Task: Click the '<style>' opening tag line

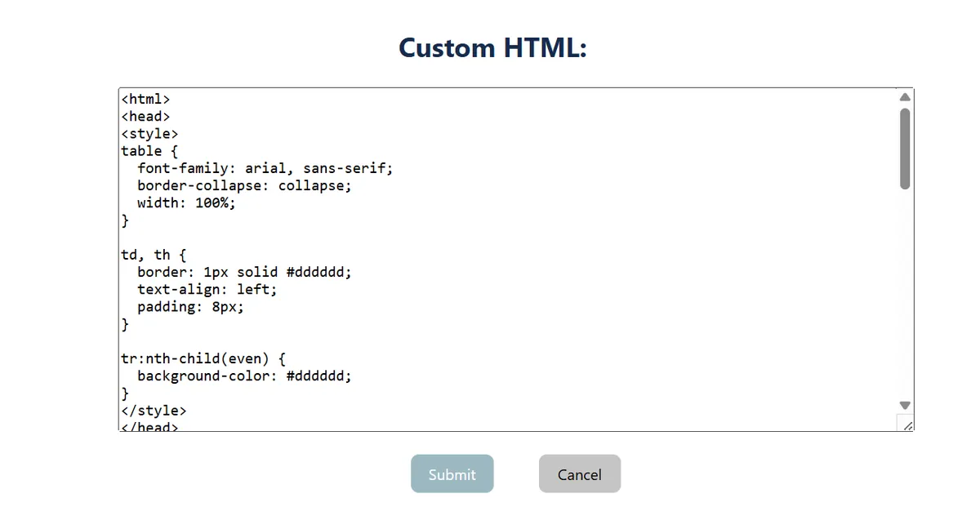Action: pyautogui.click(x=149, y=133)
